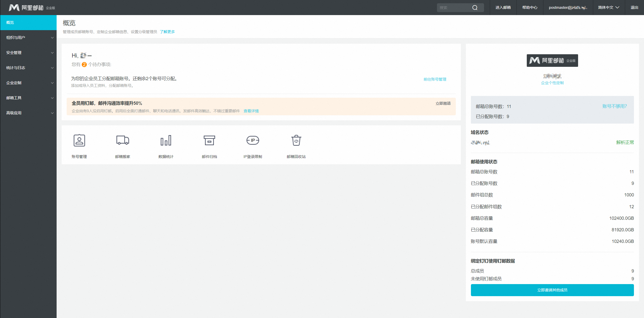Open the 数据统计 bar chart icon

tap(166, 140)
